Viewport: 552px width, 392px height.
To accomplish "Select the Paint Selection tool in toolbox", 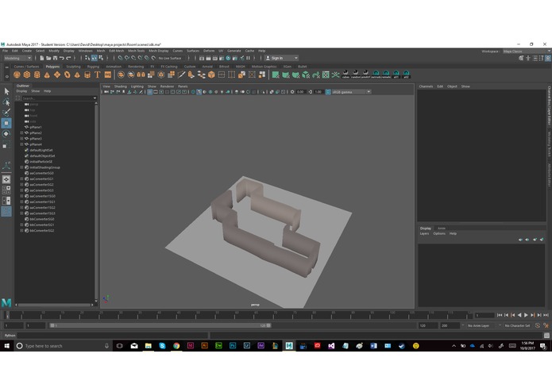I will click(x=6, y=113).
